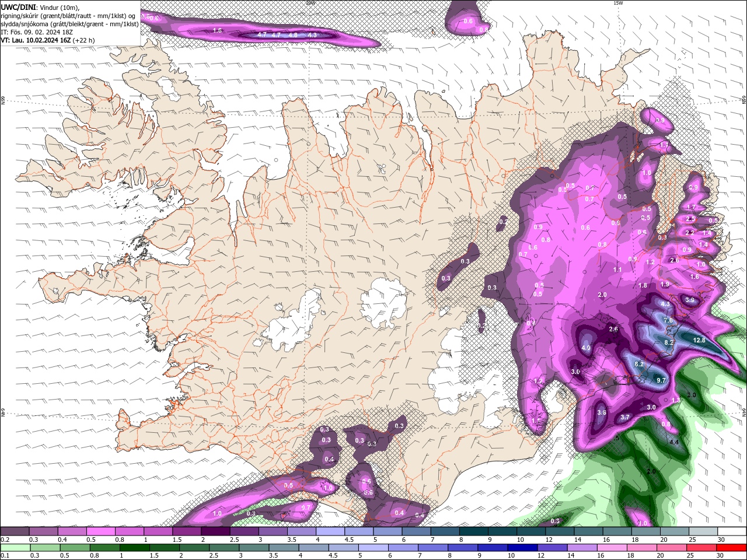Click the UWC/DINI title text
747x560 pixels.
coord(19,6)
